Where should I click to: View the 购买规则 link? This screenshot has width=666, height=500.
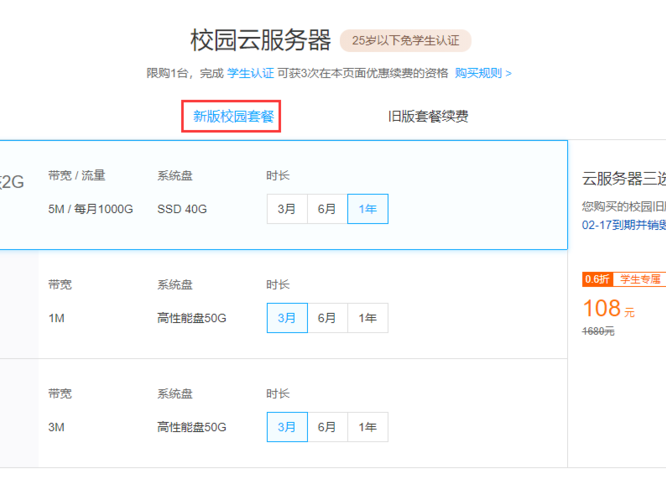(x=483, y=73)
